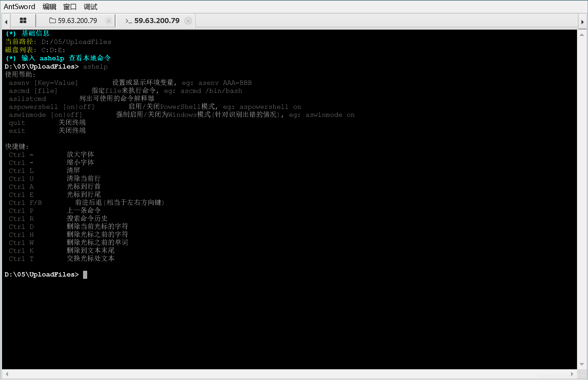Click the 'Ctrl H' shortcut row
The height and width of the screenshot is (380, 588).
pyautogui.click(x=69, y=235)
